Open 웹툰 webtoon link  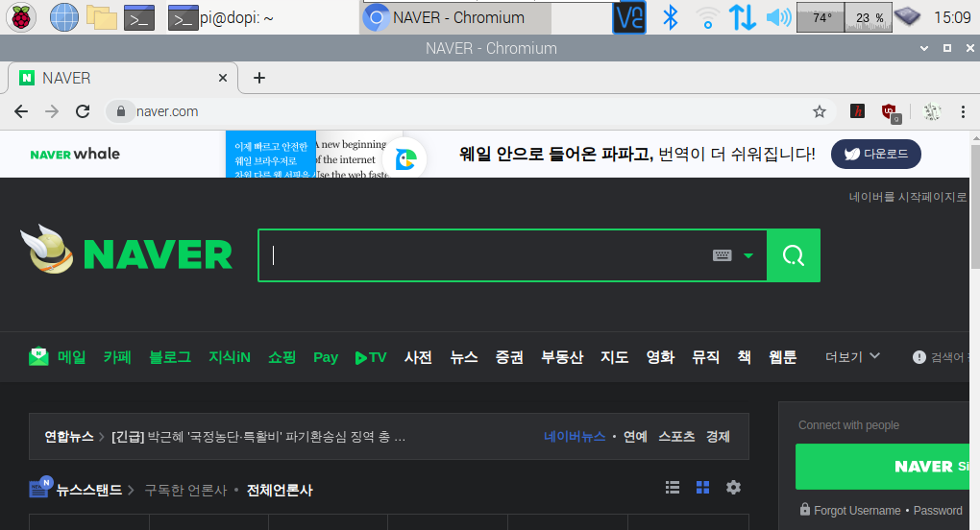point(782,357)
